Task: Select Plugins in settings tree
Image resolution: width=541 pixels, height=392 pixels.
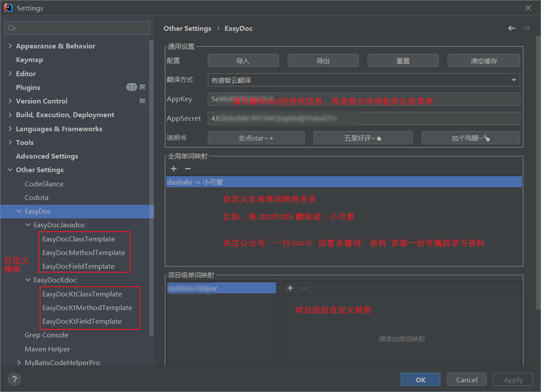Action: (28, 87)
